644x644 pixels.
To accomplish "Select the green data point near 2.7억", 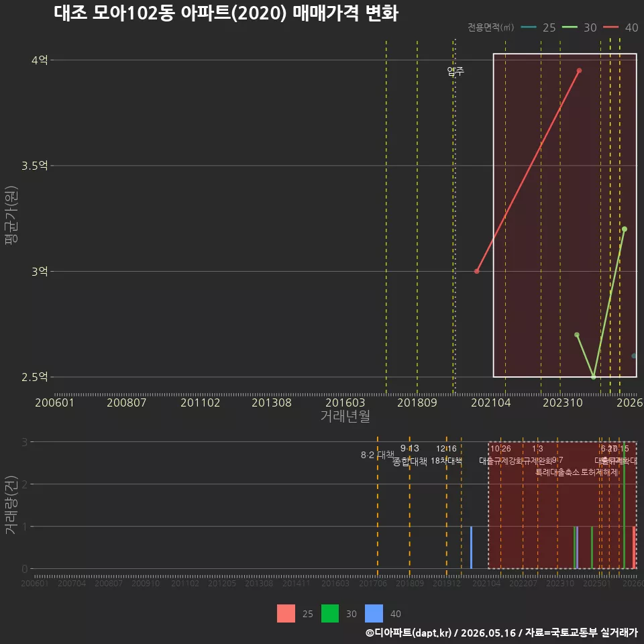I will point(577,335).
